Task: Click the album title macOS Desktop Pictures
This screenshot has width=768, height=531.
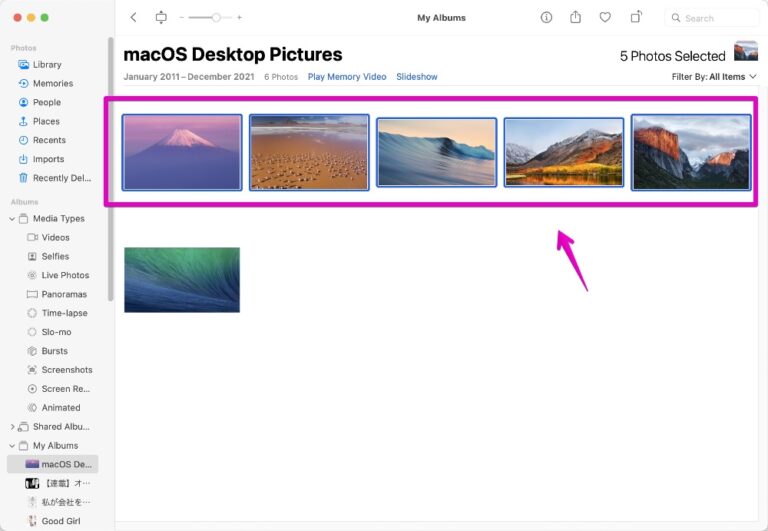Action: click(x=233, y=54)
